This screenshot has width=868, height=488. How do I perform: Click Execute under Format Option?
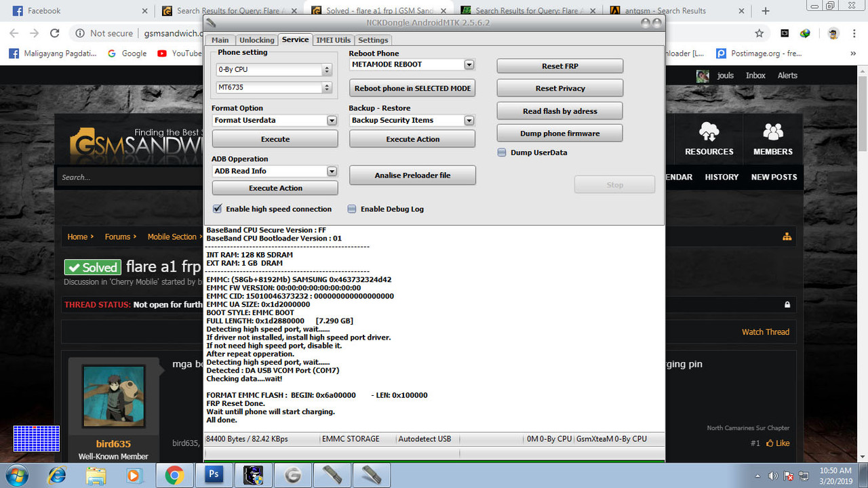pyautogui.click(x=275, y=139)
